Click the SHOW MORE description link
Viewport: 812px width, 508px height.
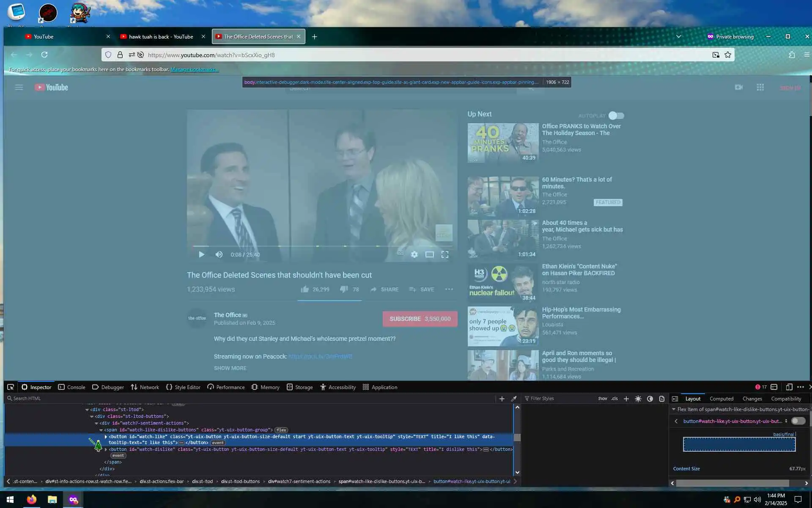230,368
